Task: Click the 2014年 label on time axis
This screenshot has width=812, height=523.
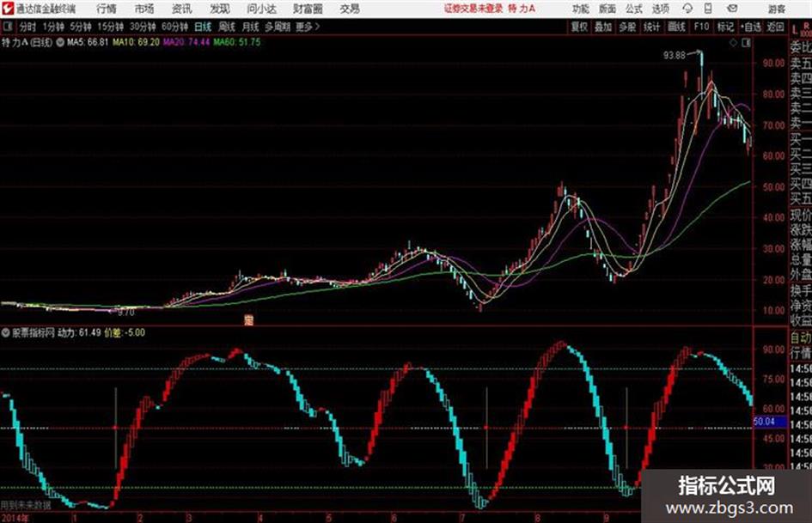Action: 15,518
